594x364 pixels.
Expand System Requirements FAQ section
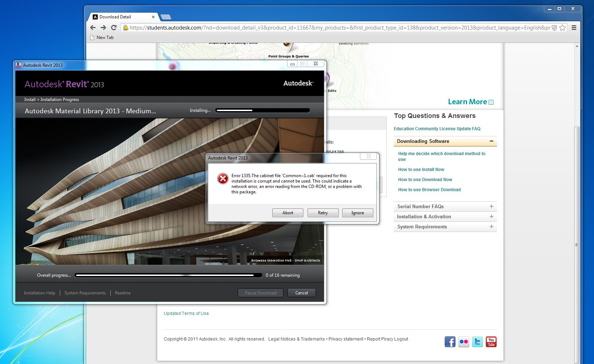(x=491, y=227)
